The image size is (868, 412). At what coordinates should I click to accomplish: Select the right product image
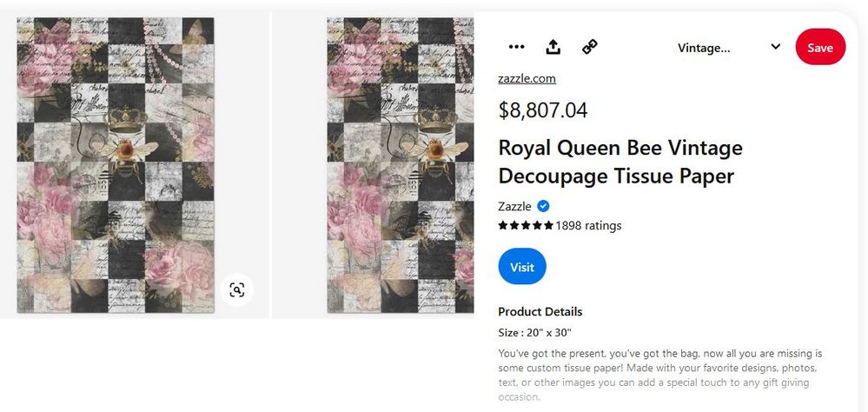click(400, 165)
